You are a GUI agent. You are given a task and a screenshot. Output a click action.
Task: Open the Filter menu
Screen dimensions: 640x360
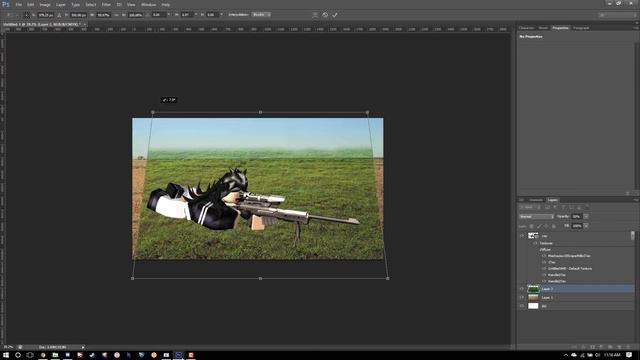pos(106,4)
